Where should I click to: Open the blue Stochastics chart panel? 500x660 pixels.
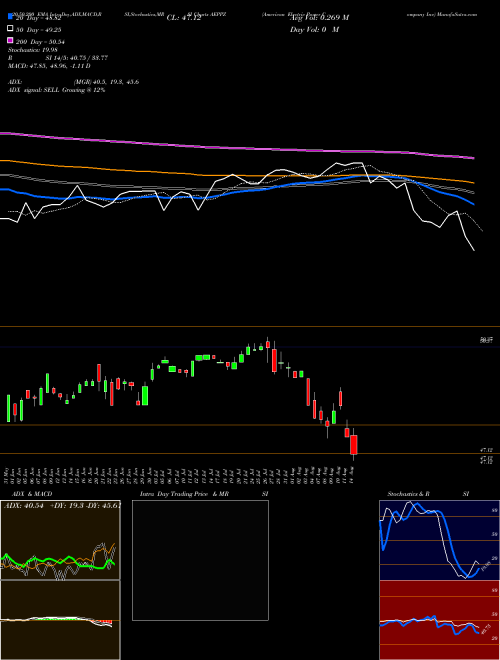click(439, 540)
